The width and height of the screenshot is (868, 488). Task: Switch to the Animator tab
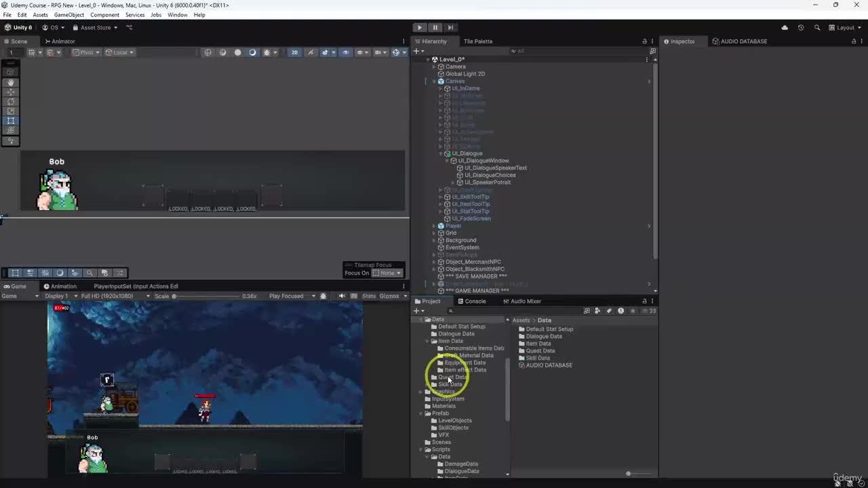(60, 41)
